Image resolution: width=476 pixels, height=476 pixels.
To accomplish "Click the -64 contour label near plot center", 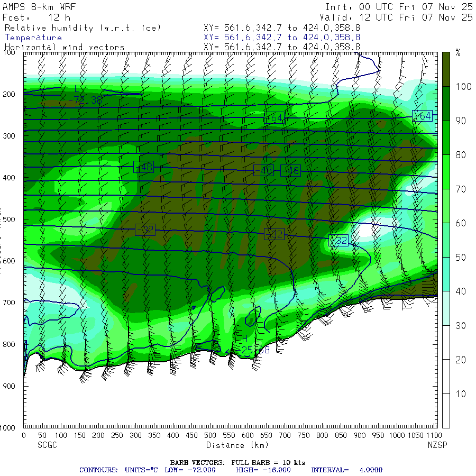I will (274, 118).
